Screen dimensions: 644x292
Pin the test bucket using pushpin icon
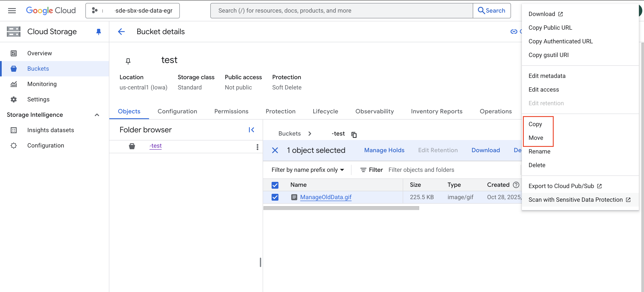click(128, 61)
